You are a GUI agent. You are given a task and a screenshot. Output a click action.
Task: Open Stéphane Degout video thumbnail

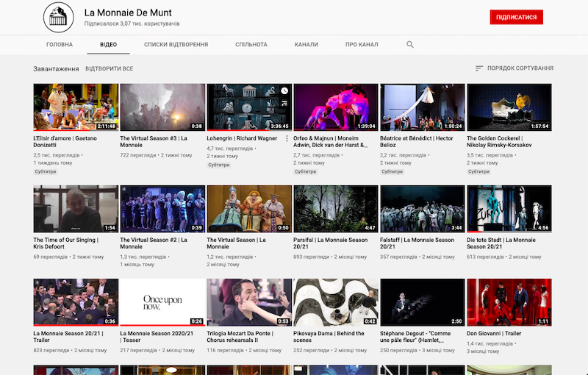(x=422, y=302)
